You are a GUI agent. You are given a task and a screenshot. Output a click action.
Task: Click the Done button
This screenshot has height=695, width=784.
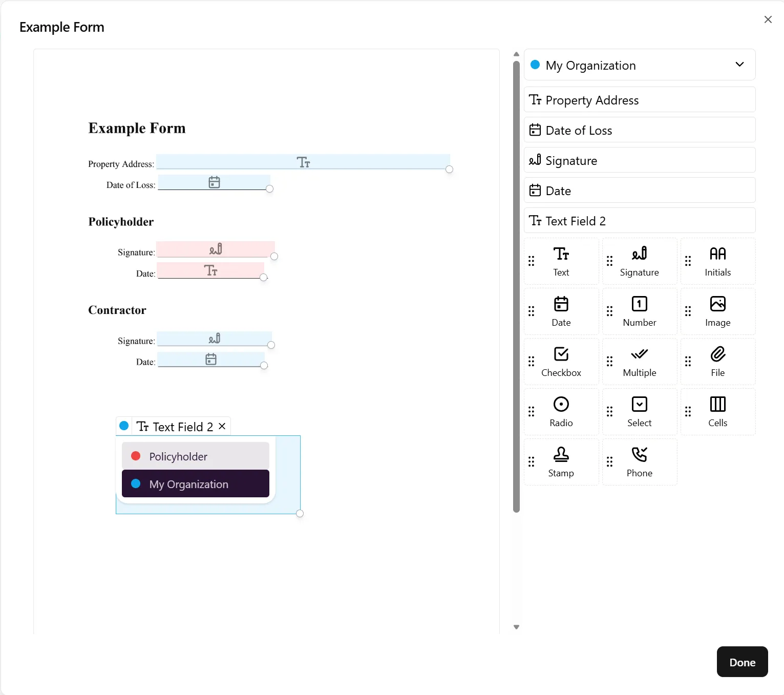pos(742,662)
